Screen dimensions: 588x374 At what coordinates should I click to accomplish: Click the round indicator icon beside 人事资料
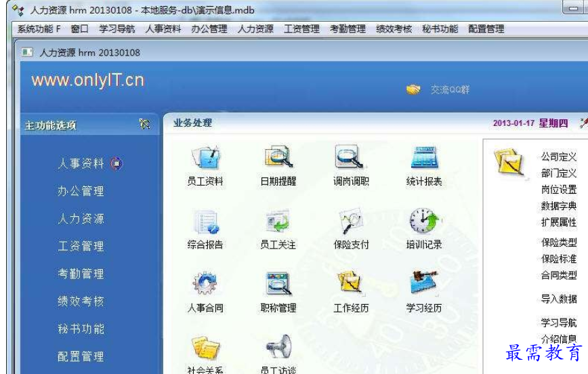click(117, 163)
